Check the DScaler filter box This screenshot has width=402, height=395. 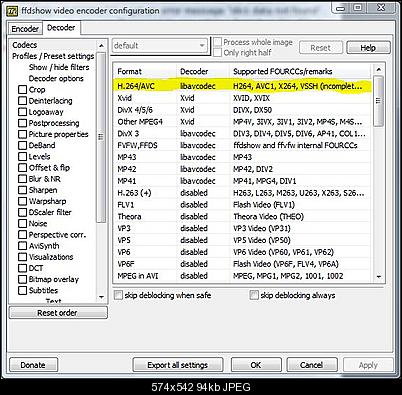22,212
